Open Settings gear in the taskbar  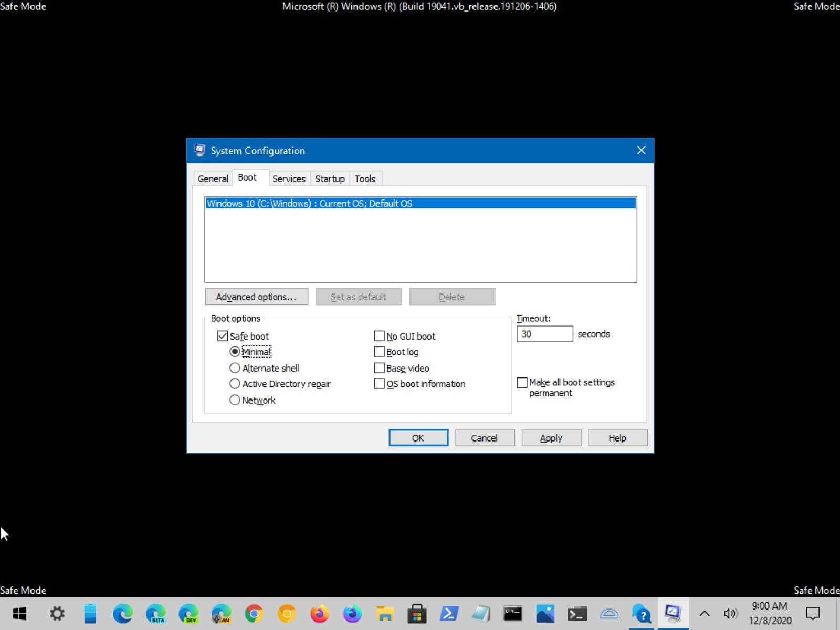(57, 613)
